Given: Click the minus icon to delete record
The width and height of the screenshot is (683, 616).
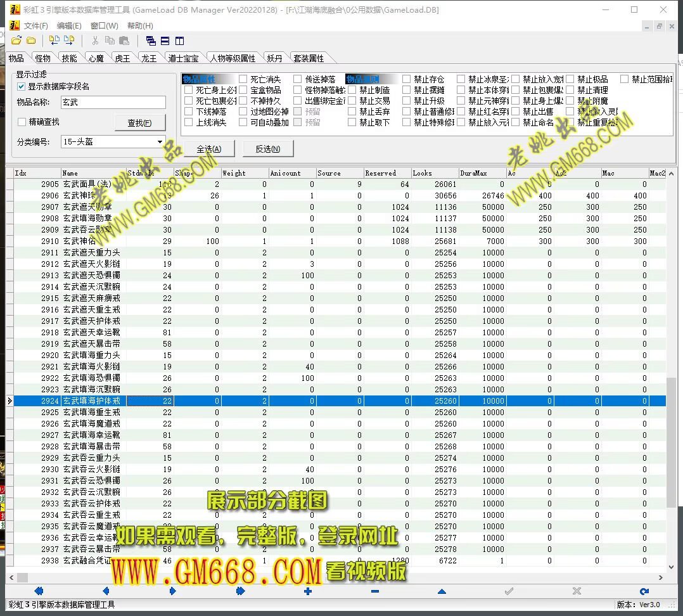Looking at the screenshot, I should 375,591.
